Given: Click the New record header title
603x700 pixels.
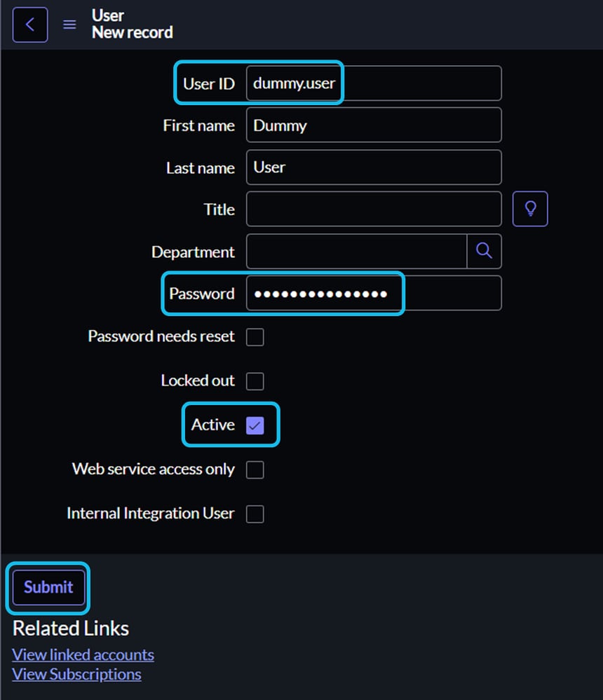Looking at the screenshot, I should click(x=132, y=32).
